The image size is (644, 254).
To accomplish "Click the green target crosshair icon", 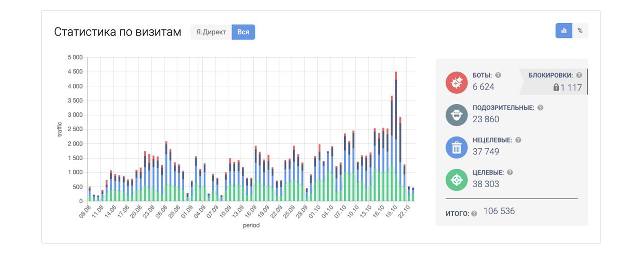I will coord(457,180).
